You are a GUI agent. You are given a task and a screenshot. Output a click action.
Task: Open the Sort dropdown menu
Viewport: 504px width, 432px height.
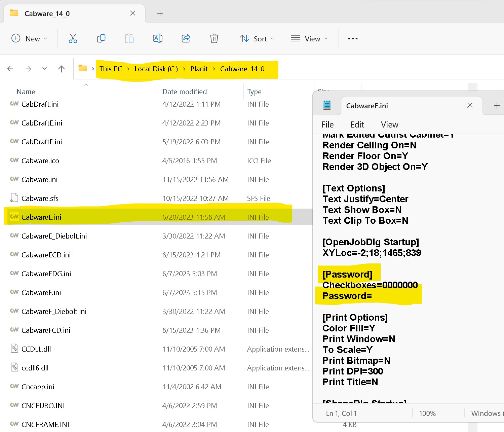coord(257,39)
